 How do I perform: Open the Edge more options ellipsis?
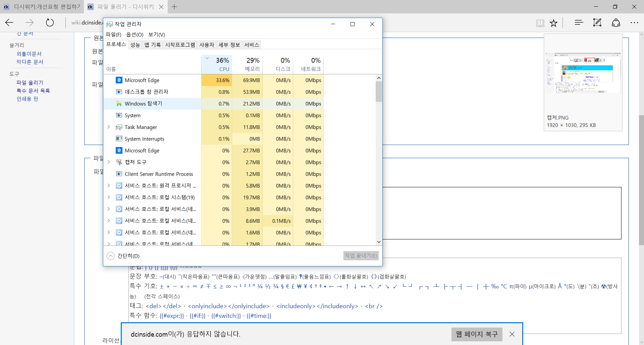[x=634, y=23]
